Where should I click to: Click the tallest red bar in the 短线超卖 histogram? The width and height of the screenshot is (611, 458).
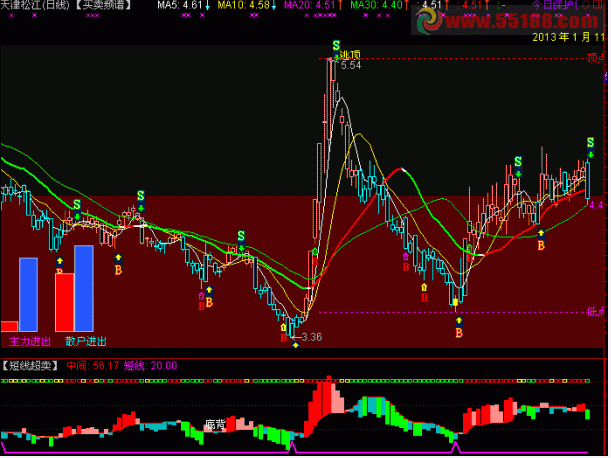tap(329, 394)
